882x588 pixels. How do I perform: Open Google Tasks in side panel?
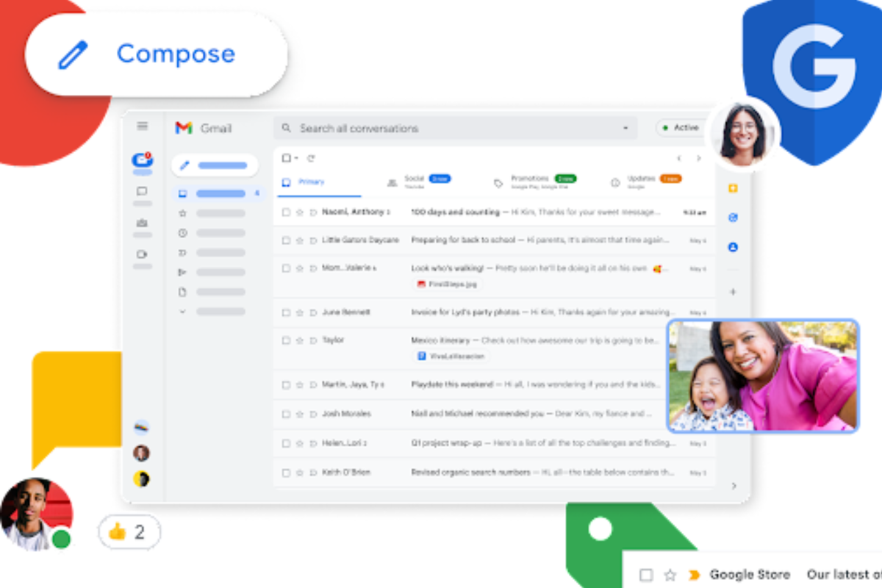coord(733,218)
